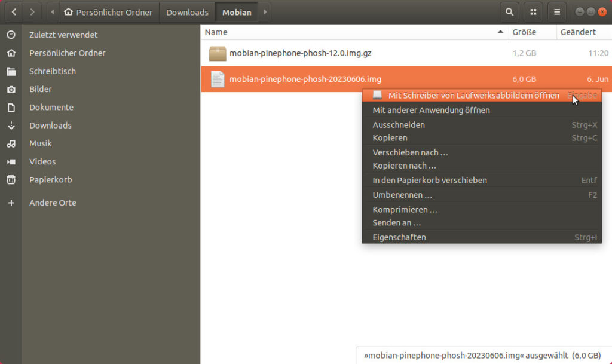Choose Kopieren from context menu
Viewport: 612px width, 364px height.
click(482, 138)
